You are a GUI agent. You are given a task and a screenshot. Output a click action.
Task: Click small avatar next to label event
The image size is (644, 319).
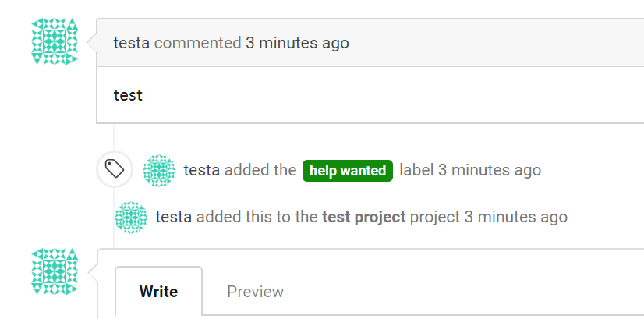pyautogui.click(x=159, y=171)
